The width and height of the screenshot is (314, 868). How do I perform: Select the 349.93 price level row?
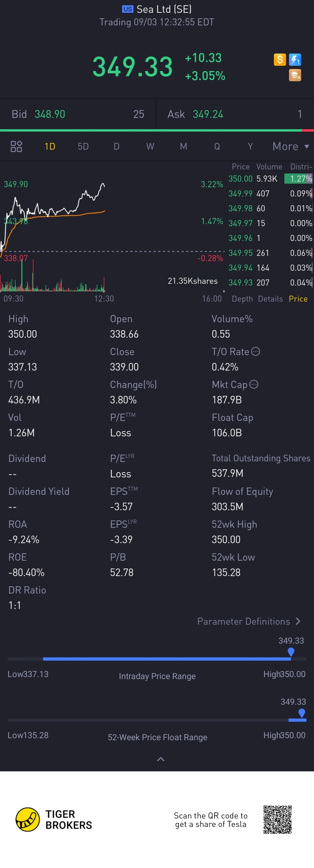pos(270,282)
